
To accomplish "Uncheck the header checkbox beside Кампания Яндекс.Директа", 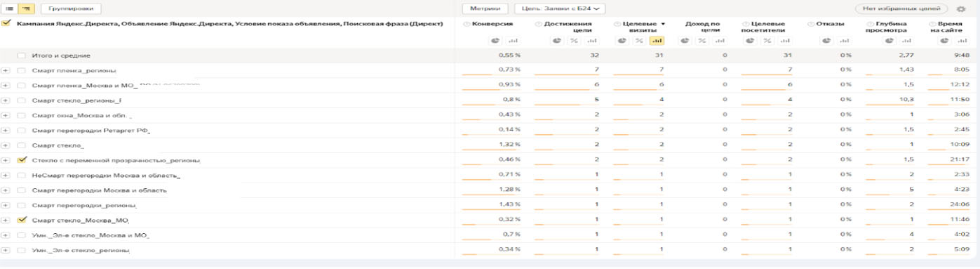I will tap(6, 24).
